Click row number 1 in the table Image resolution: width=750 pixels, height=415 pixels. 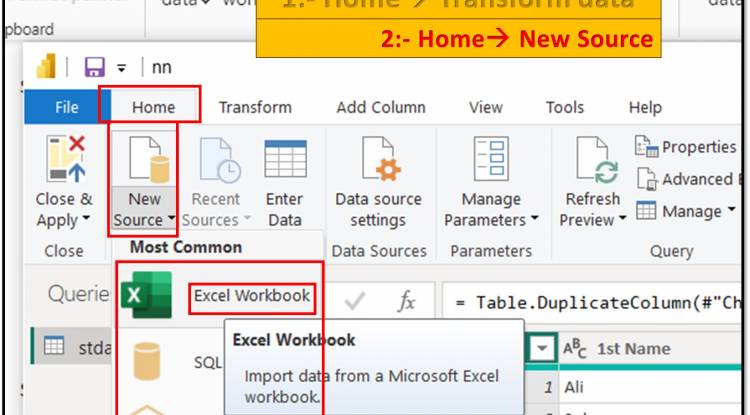pyautogui.click(x=548, y=387)
